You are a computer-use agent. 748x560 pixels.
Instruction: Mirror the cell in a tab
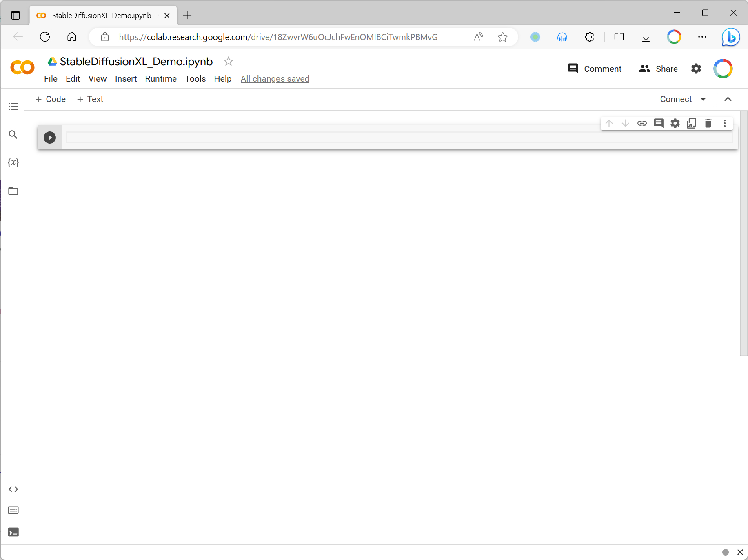[691, 123]
